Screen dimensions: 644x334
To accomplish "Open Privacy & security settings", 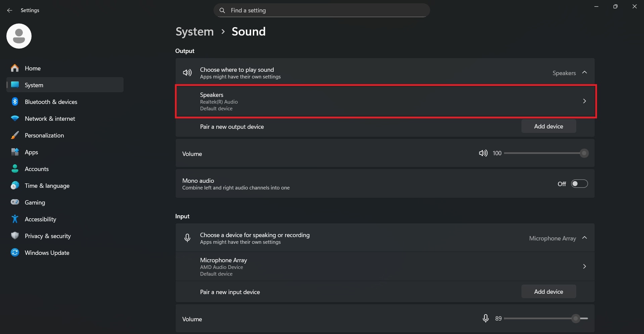I will [48, 236].
